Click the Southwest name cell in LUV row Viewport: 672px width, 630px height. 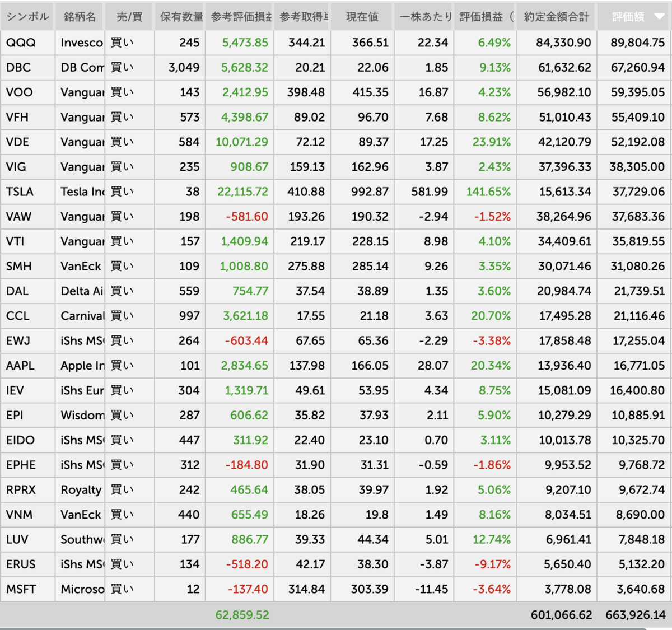(x=80, y=539)
